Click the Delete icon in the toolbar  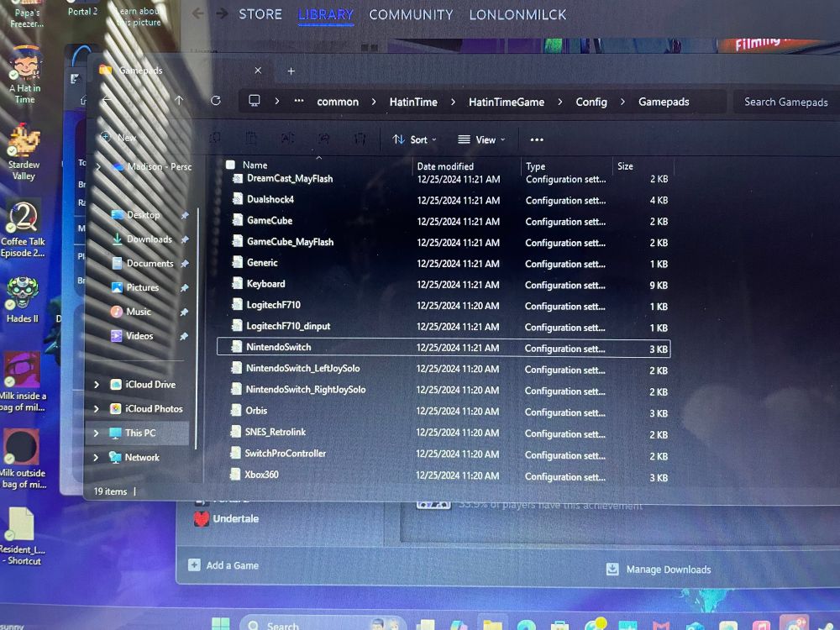361,138
